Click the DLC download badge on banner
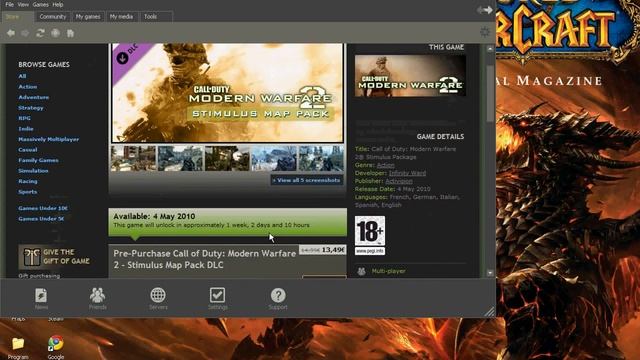The width and height of the screenshot is (640, 360). click(122, 58)
